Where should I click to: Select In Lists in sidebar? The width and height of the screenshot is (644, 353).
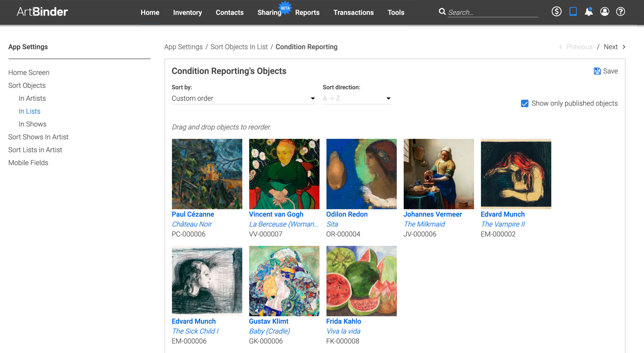[29, 111]
